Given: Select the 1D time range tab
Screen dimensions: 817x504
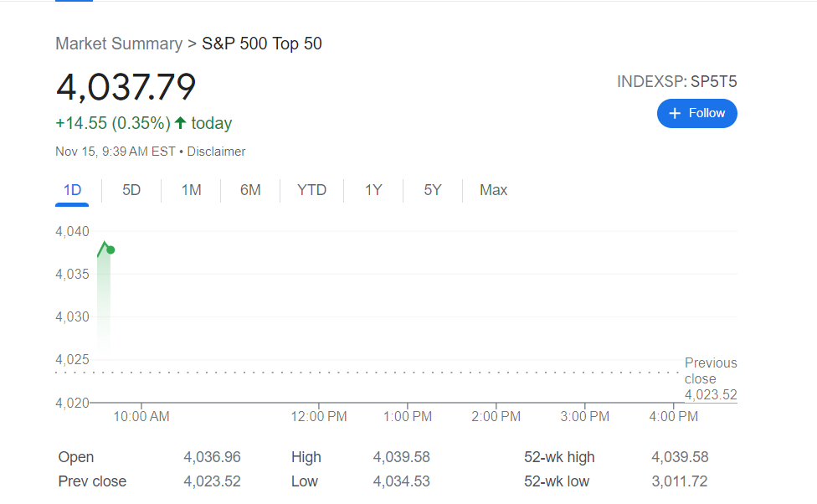Looking at the screenshot, I should tap(72, 190).
